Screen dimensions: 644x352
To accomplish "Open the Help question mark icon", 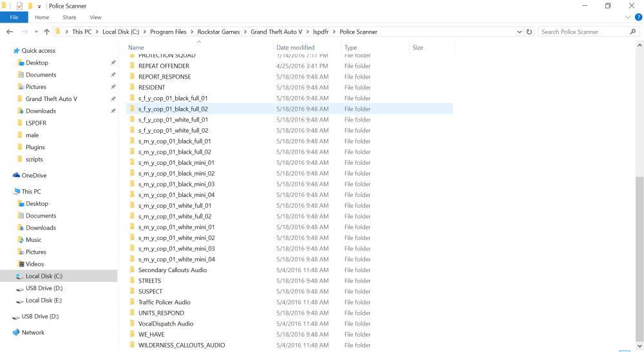I will 638,17.
